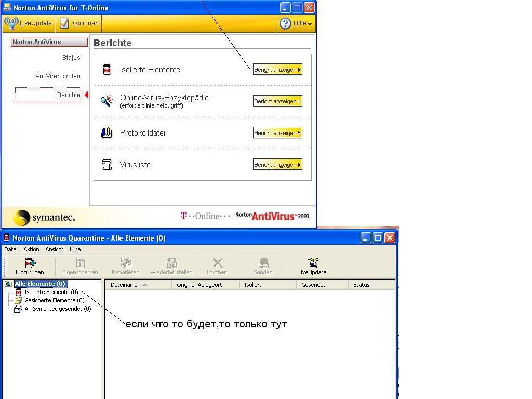Screen dimensions: 532x399
Task: Click the LiveUpdate antenna icon in Norton AntiVirus
Action: pos(11,23)
